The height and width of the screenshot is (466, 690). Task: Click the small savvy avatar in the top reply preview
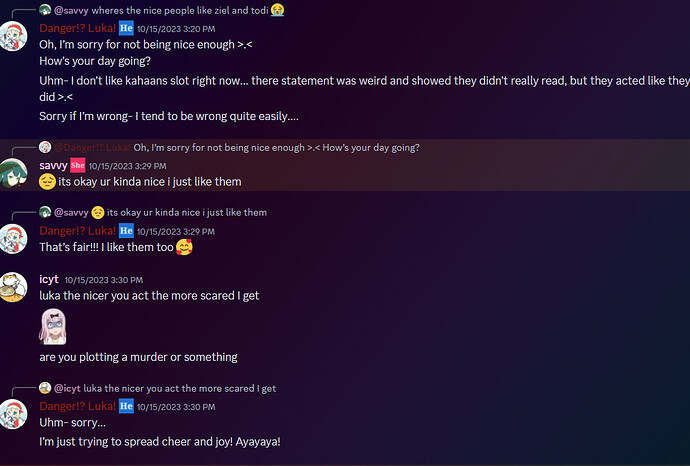tap(45, 10)
